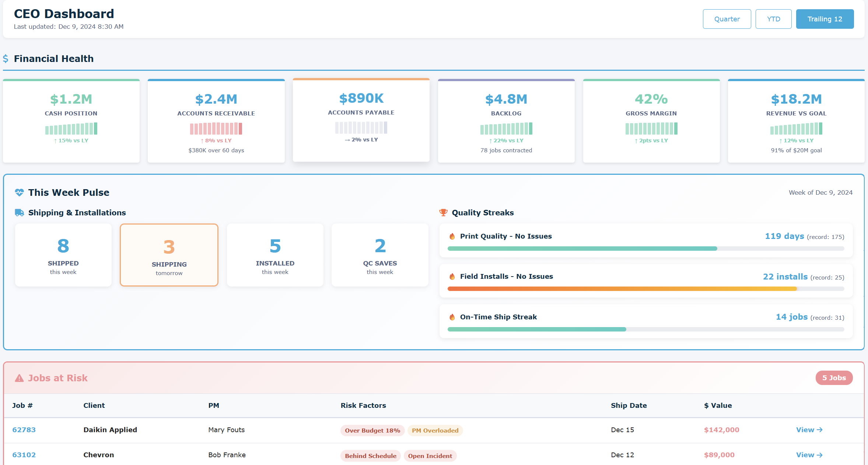Expand the SHIPPING tomorrow card
The image size is (868, 465).
169,255
